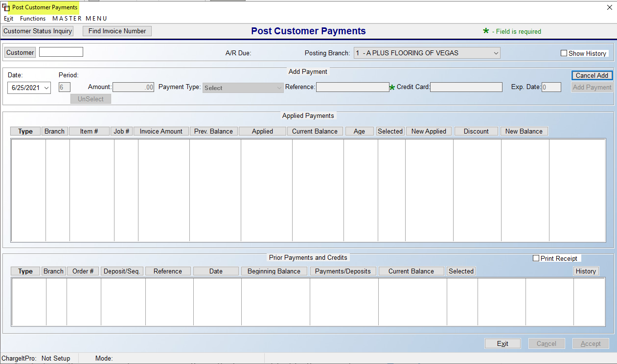Click the Post Customer Payments application icon
This screenshot has width=617, height=364.
pos(5,7)
